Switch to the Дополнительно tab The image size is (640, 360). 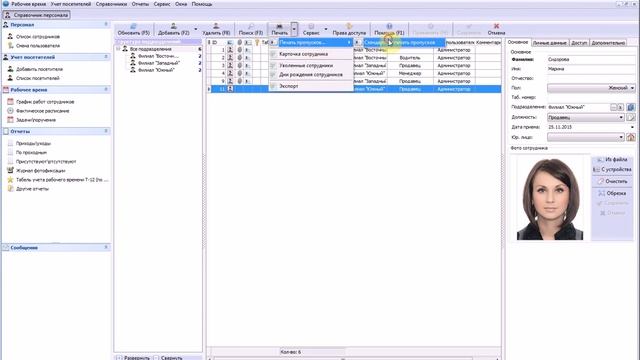[608, 42]
